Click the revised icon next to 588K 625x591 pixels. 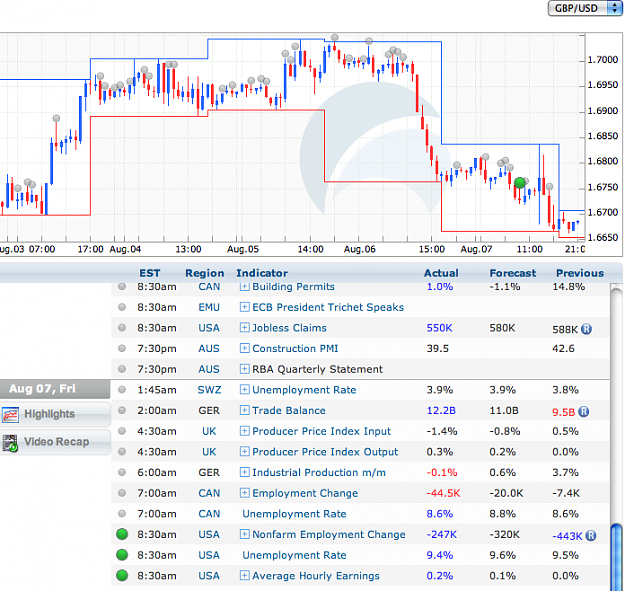tap(586, 329)
